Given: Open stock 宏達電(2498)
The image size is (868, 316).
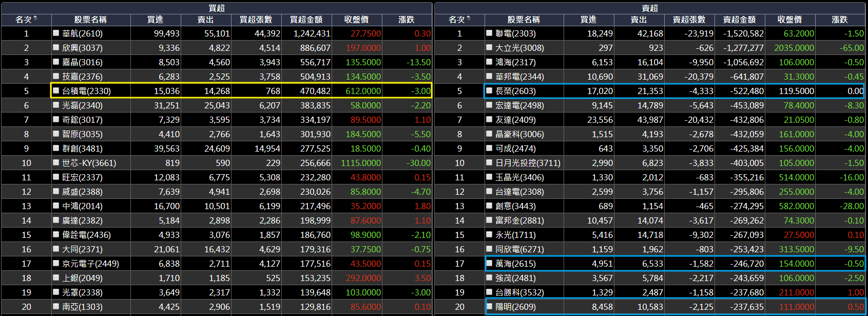Looking at the screenshot, I should 519,105.
